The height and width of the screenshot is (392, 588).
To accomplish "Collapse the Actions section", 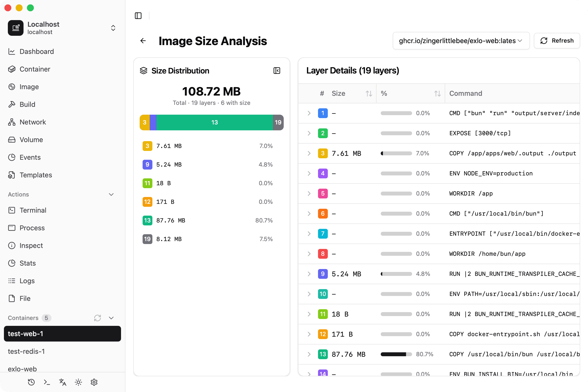I will tap(111, 195).
